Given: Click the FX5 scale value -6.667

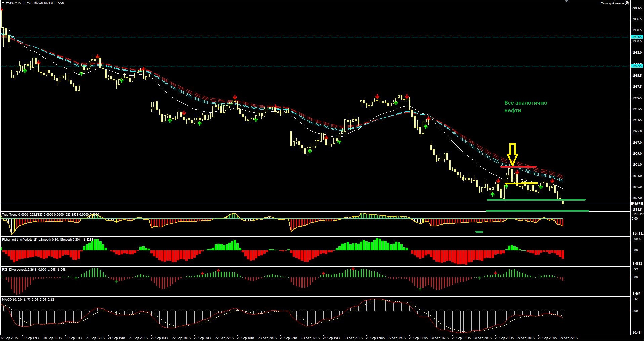Looking at the screenshot, I should (x=636, y=294).
